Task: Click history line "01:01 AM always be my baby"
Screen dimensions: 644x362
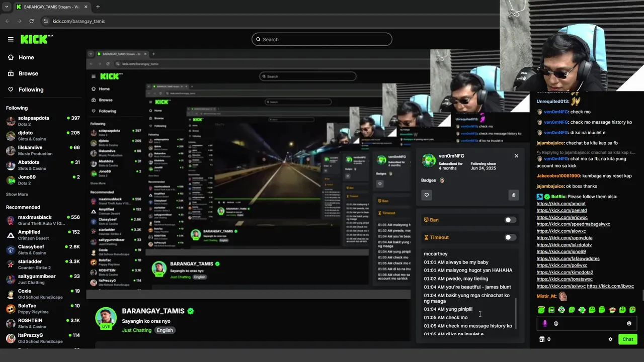Action: point(456,262)
